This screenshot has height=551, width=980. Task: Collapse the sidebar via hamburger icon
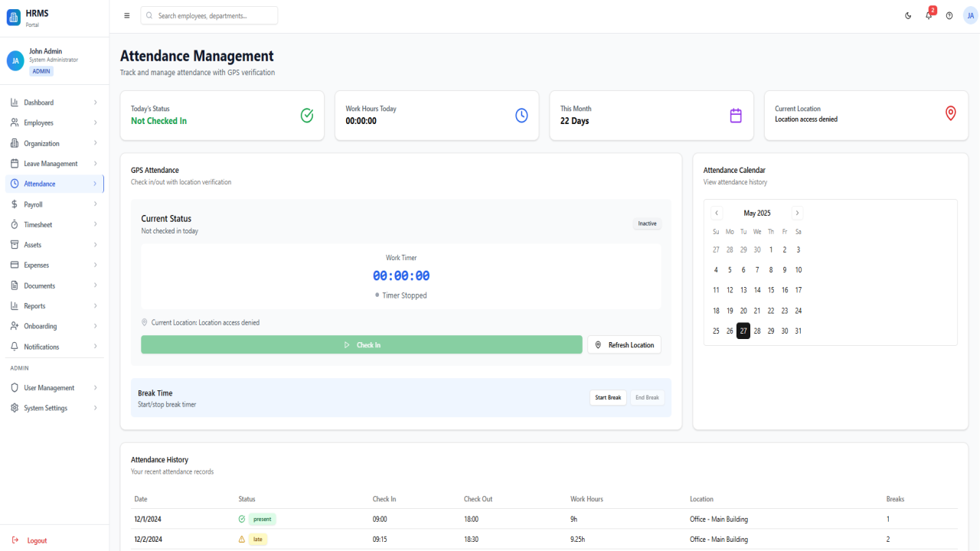(127, 15)
